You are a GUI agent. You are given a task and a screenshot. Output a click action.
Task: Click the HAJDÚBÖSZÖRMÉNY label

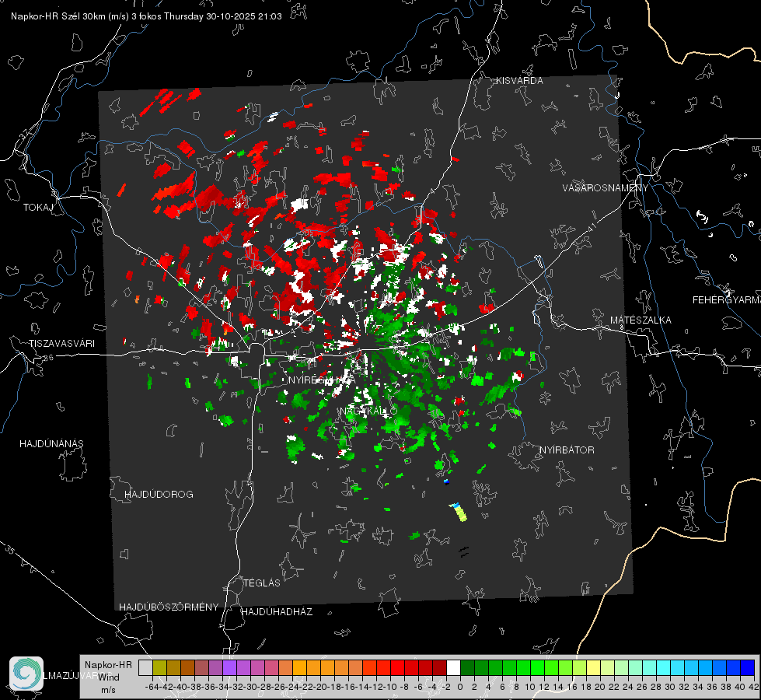click(x=169, y=607)
